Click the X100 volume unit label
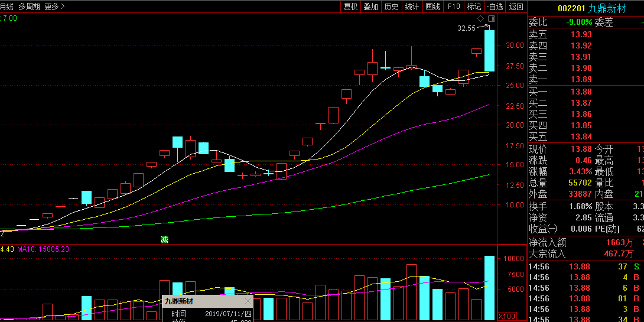This screenshot has height=322, width=644. [x=506, y=317]
